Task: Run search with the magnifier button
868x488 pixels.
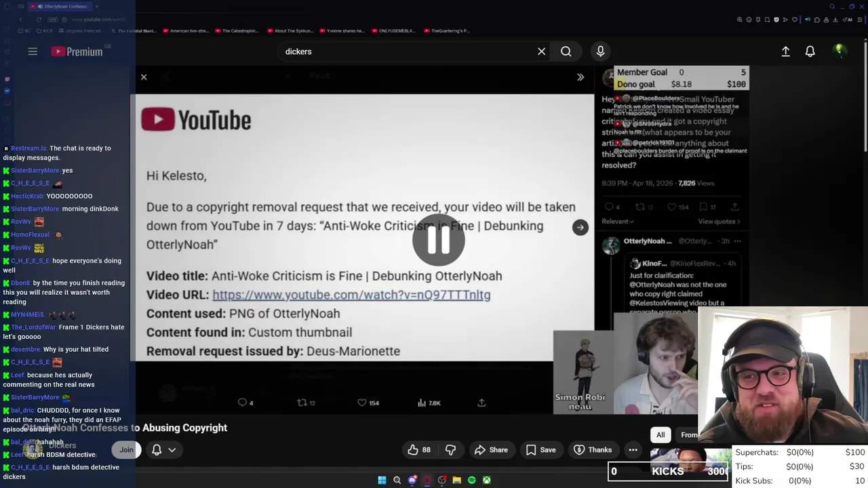Action: tap(566, 52)
